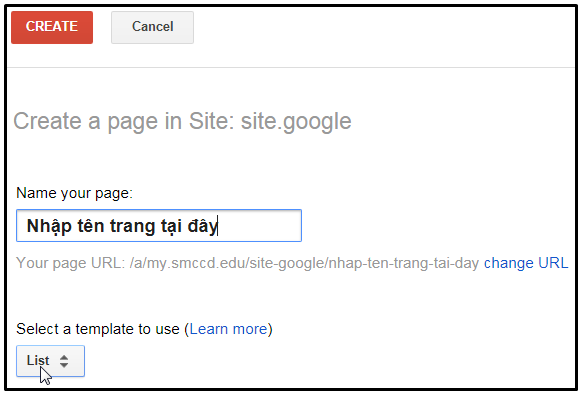Edit the page address via change URL
Screen dimensions: 581x395
tap(526, 263)
